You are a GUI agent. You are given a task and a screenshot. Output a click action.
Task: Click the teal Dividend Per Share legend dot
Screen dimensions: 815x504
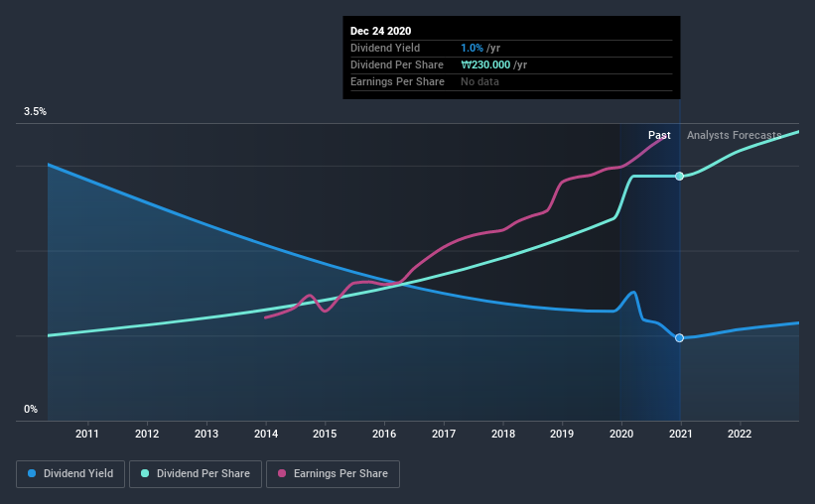pyautogui.click(x=145, y=473)
